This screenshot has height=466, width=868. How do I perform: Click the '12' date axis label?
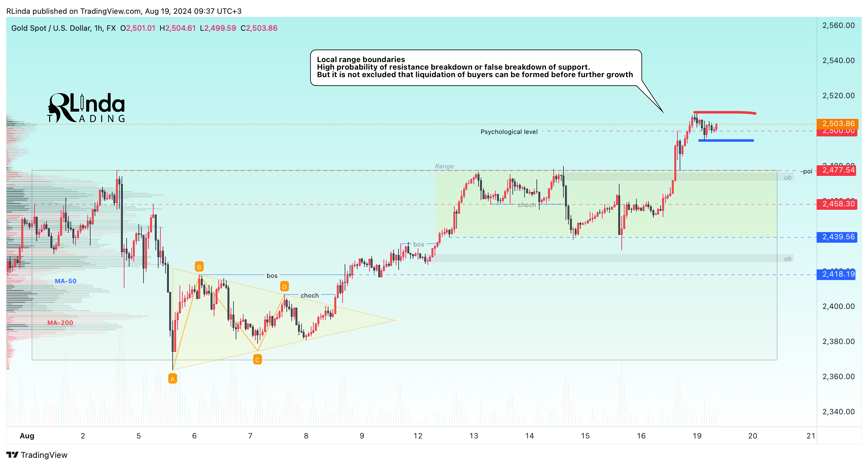(x=418, y=436)
